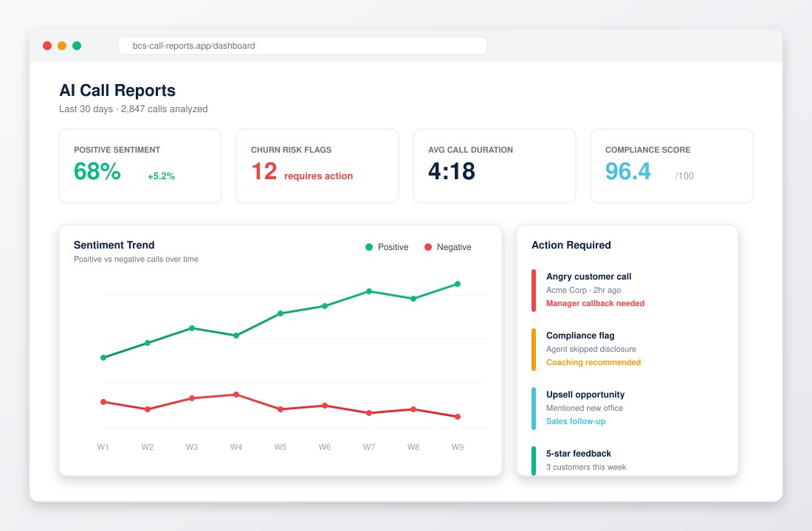Click the W1 axis label

pos(103,447)
